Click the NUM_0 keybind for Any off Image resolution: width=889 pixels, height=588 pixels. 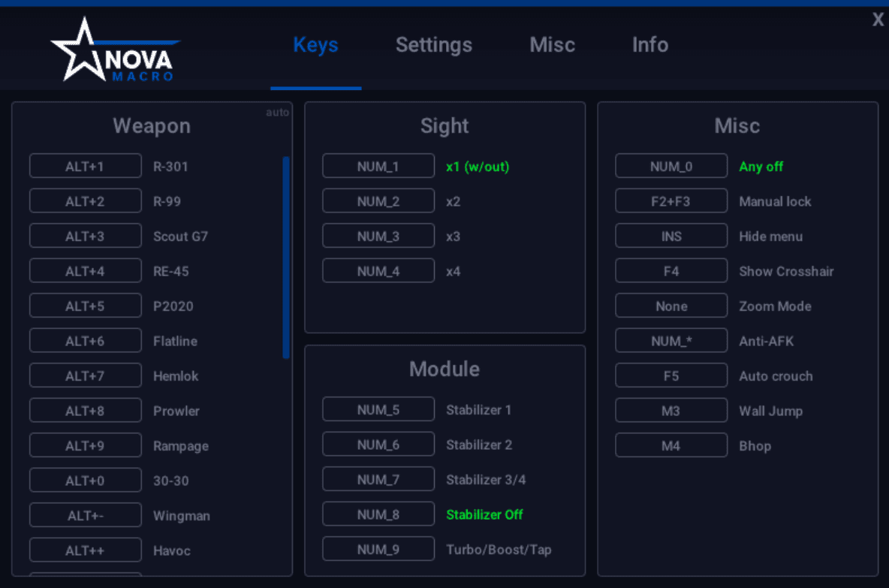pos(671,166)
